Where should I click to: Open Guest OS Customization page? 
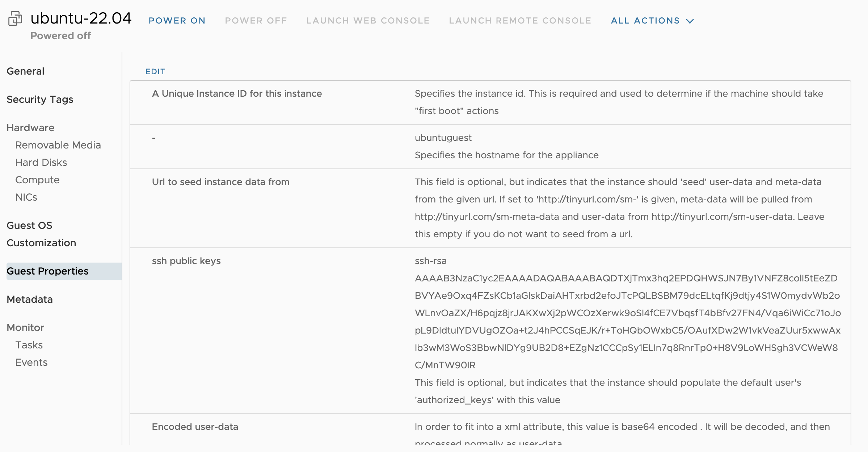click(x=41, y=234)
